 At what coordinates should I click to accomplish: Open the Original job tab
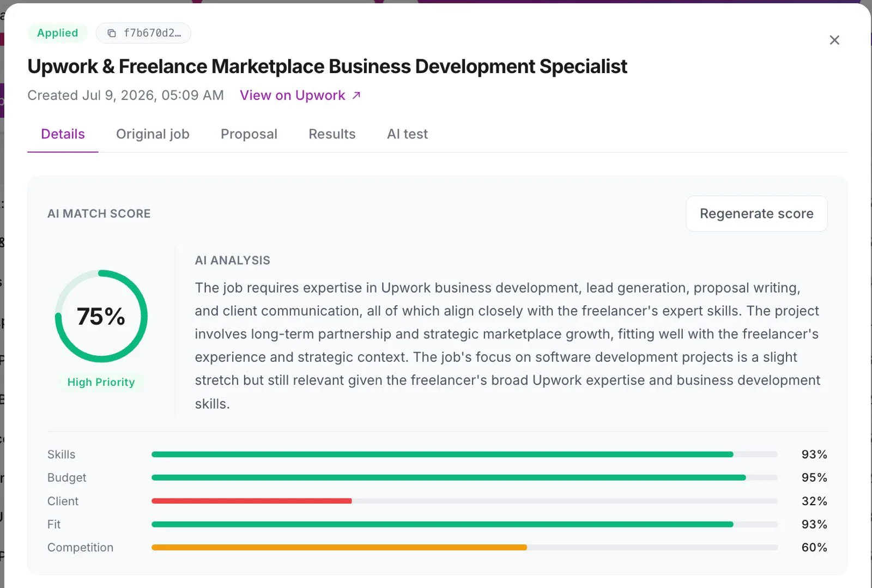pyautogui.click(x=153, y=134)
